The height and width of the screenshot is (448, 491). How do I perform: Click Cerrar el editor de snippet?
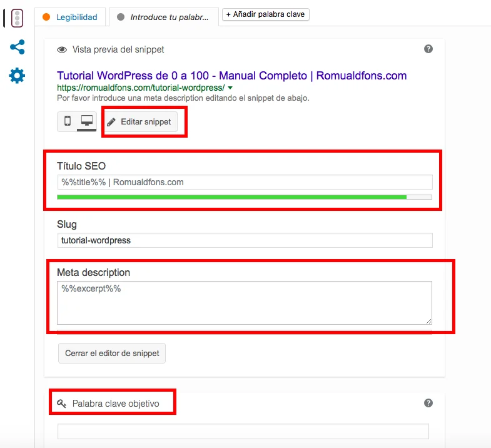click(112, 353)
